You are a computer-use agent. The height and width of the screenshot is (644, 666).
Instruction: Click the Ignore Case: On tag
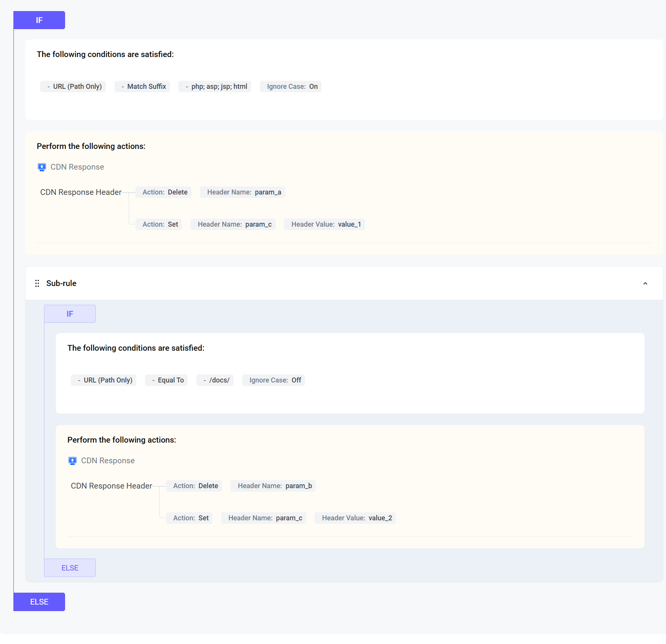pyautogui.click(x=291, y=87)
